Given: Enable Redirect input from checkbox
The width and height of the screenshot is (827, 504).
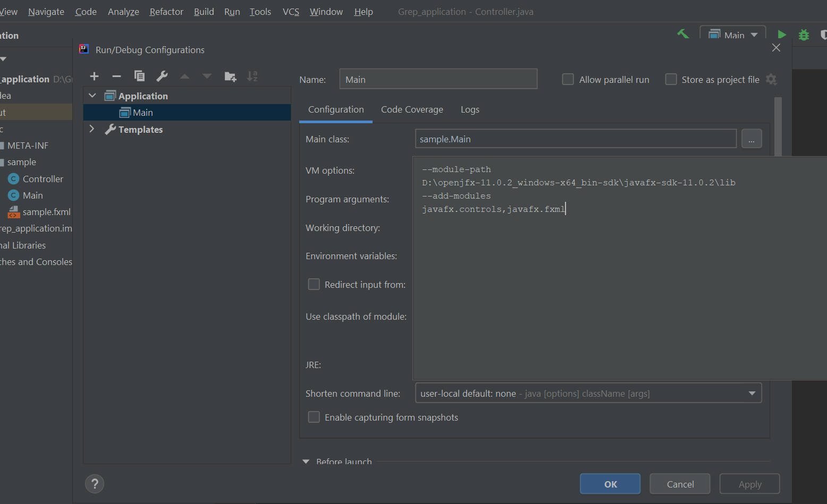Looking at the screenshot, I should pos(314,285).
